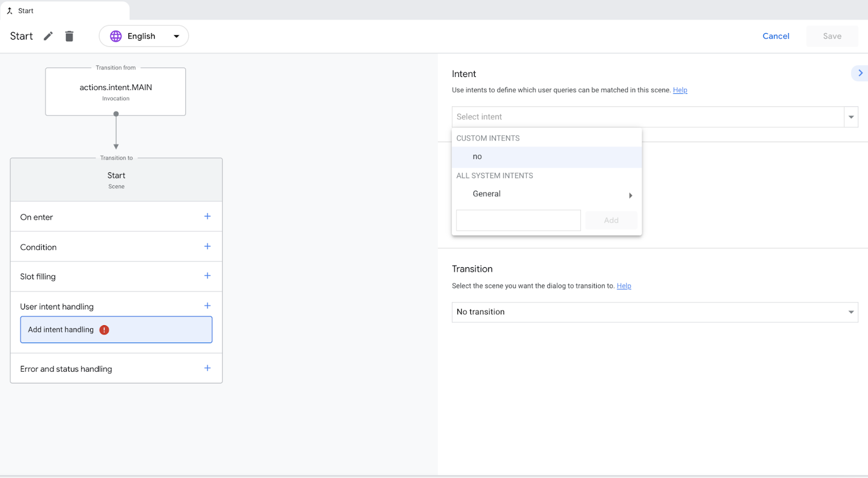Collapse the side panel with chevron arrow

point(860,73)
